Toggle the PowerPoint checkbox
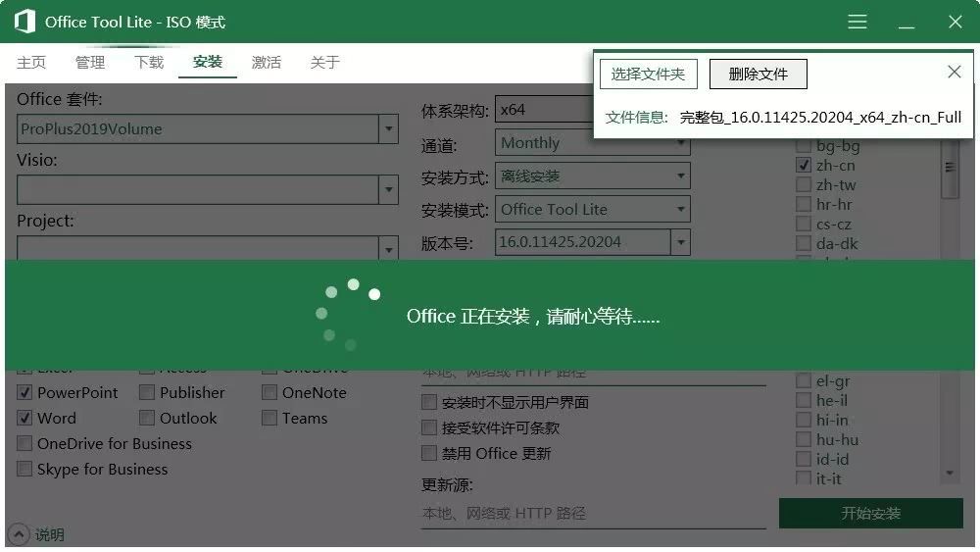Viewport: 980px width, 552px height. (24, 392)
